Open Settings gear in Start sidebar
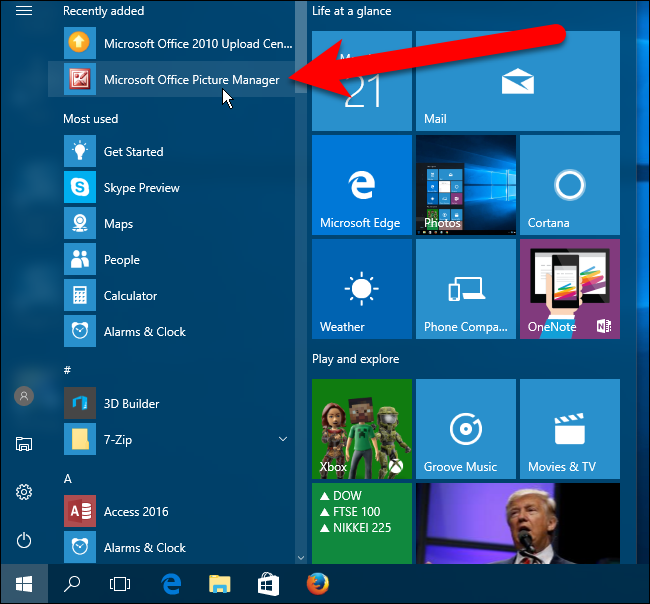Screen dimensions: 650x604 point(24,492)
